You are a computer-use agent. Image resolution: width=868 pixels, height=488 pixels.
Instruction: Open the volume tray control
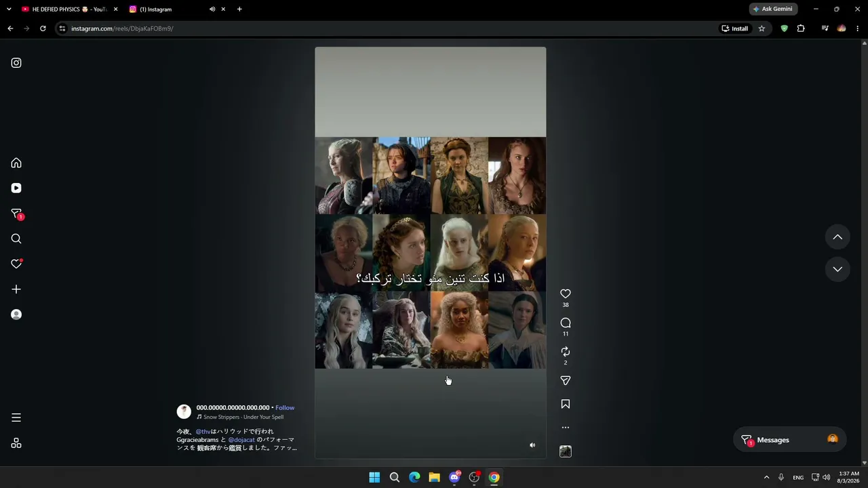pos(826,477)
